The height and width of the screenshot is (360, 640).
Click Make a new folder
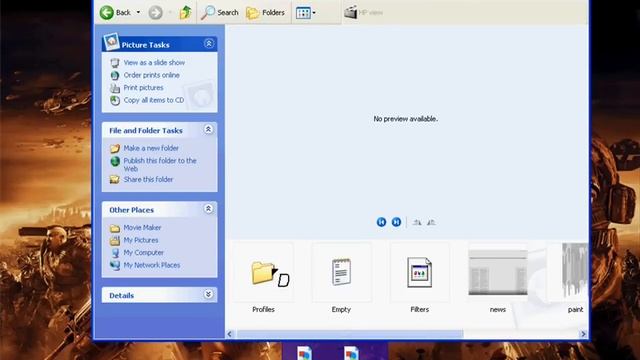point(151,148)
